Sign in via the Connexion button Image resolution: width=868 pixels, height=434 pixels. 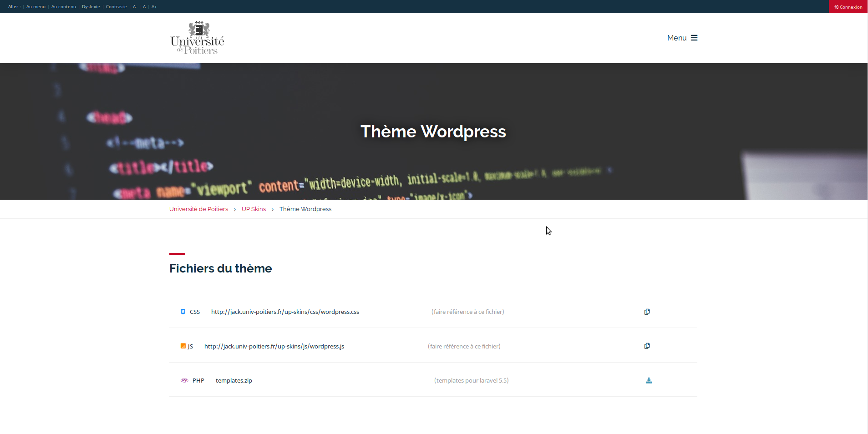coord(848,7)
